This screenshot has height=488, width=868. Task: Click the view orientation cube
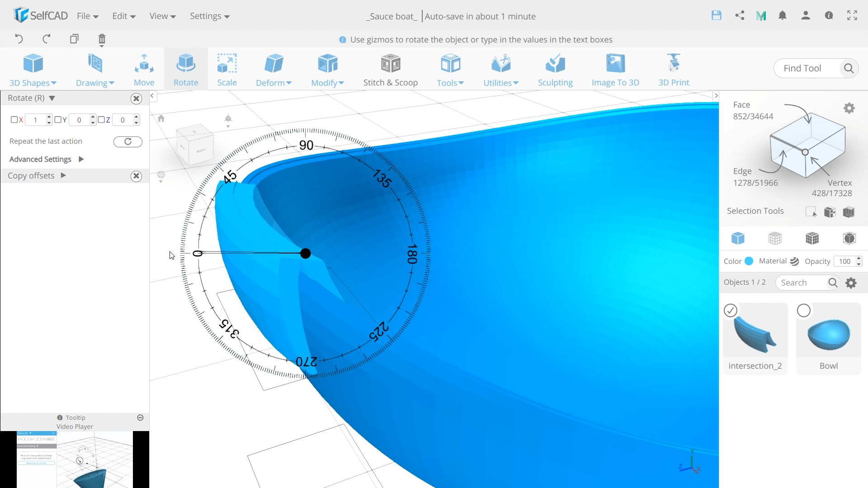[195, 145]
